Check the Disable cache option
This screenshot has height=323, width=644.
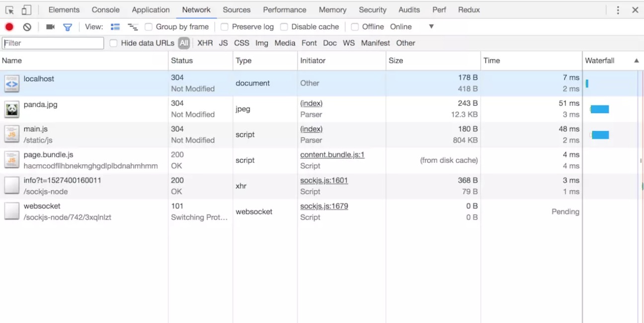click(x=283, y=27)
